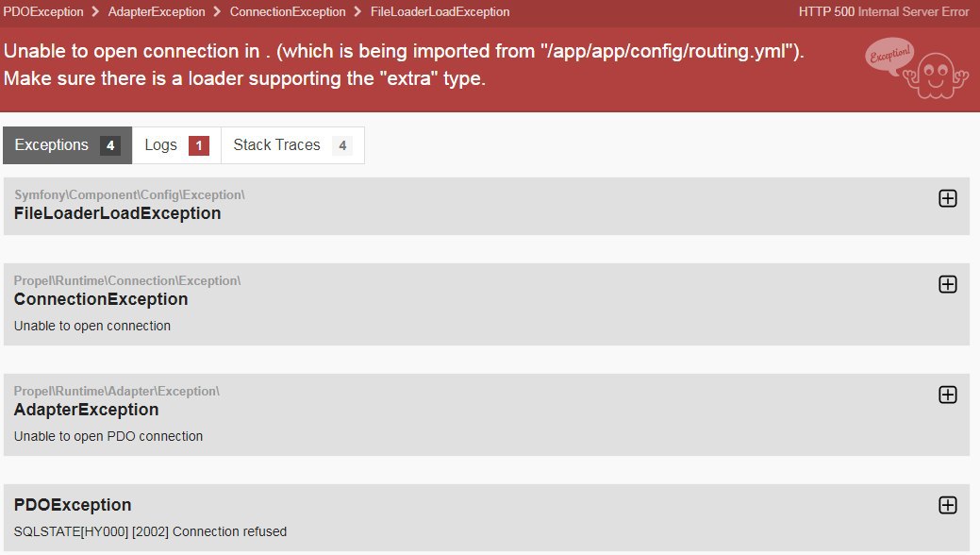Click PDOException in the breadcrumb
Image resolution: width=980 pixels, height=555 pixels.
click(43, 12)
